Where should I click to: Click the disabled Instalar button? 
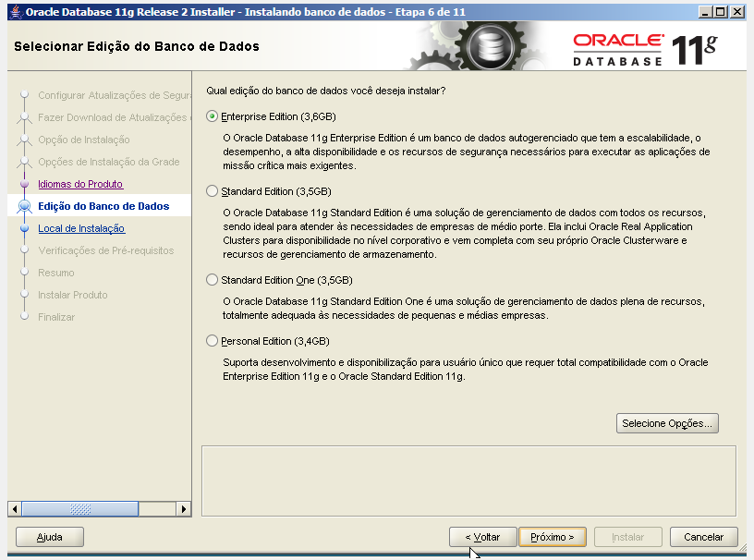(x=628, y=537)
